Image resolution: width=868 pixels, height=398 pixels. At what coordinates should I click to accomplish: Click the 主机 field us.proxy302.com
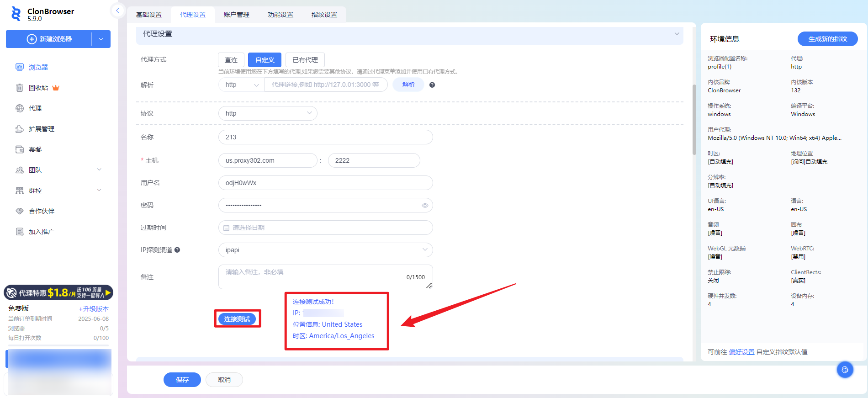[x=268, y=160]
